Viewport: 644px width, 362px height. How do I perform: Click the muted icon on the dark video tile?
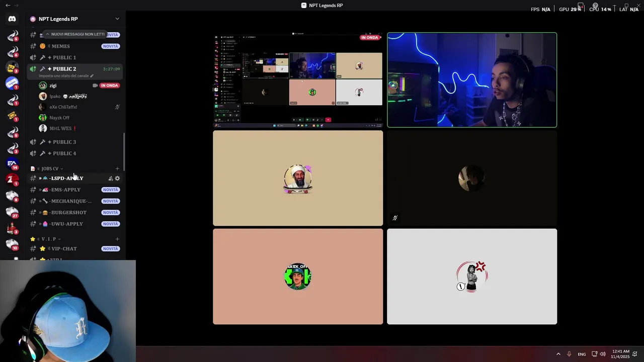[x=395, y=218]
